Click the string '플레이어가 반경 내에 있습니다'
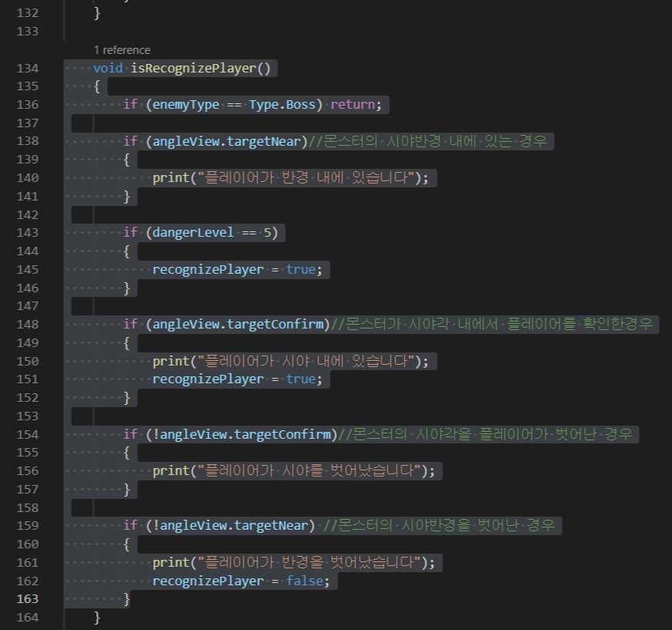The height and width of the screenshot is (630, 672). [x=307, y=177]
